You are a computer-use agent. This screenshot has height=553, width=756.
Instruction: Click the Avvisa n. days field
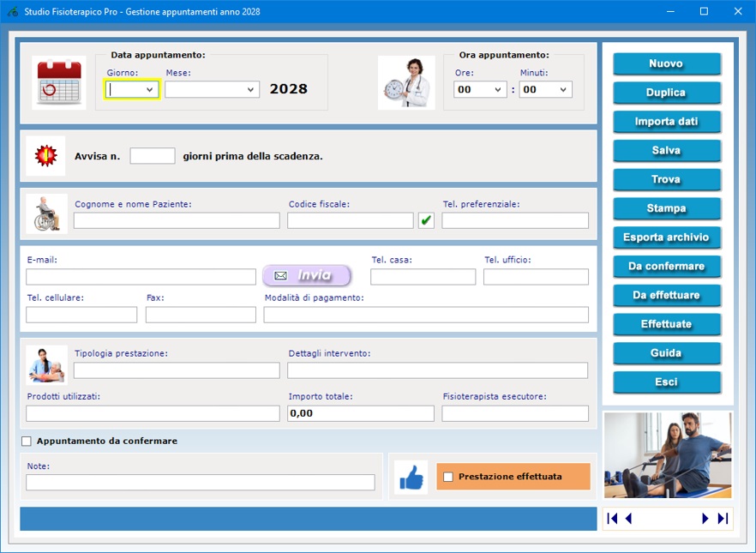click(153, 156)
